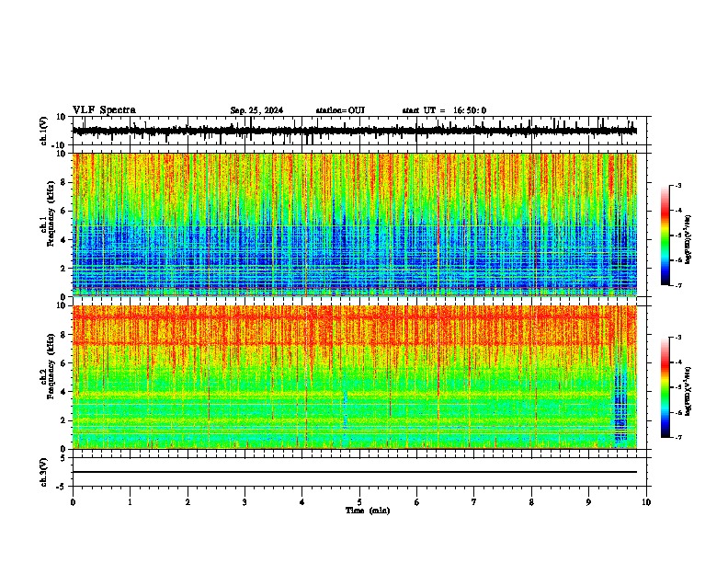Click the ch.3(V) axis label

coord(43,473)
